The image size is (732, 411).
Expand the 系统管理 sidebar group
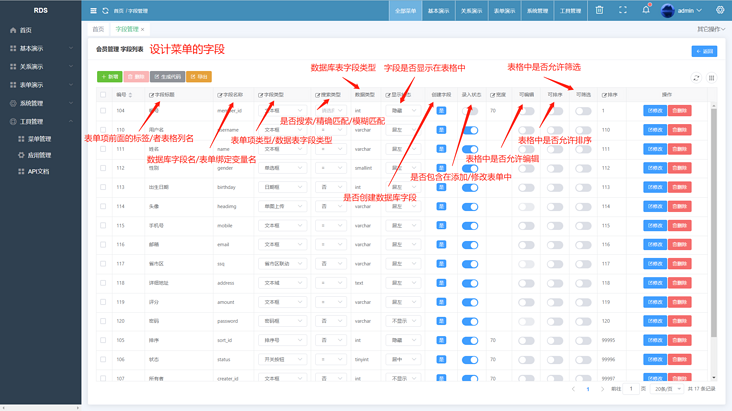pyautogui.click(x=41, y=103)
